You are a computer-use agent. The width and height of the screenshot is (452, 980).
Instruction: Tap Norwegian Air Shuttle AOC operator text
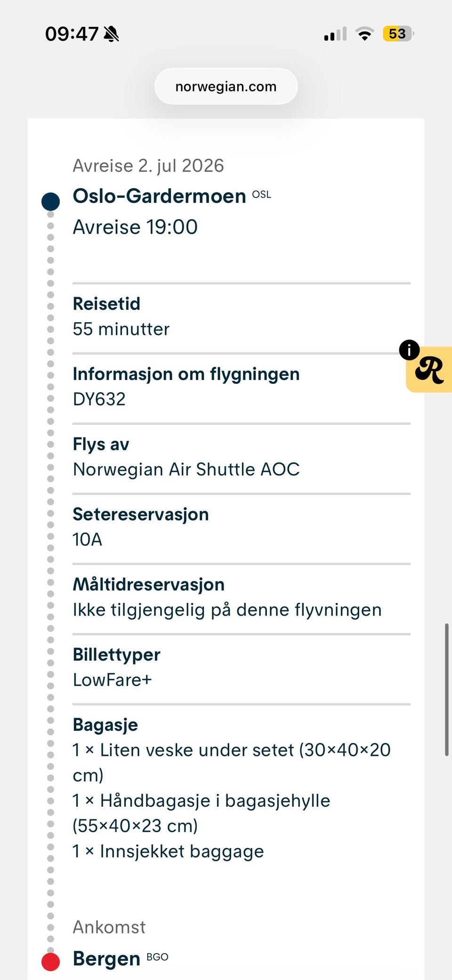tap(186, 470)
